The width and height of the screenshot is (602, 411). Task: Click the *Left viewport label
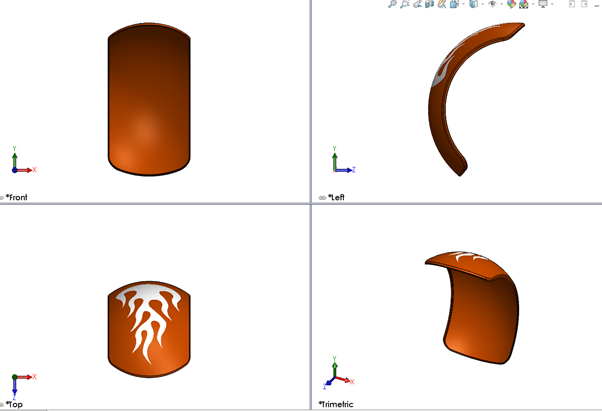point(336,198)
